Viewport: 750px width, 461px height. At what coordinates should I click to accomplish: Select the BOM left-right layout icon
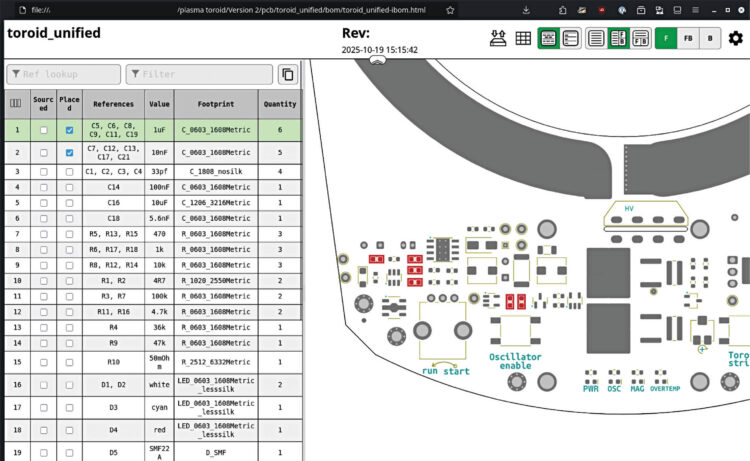point(618,39)
